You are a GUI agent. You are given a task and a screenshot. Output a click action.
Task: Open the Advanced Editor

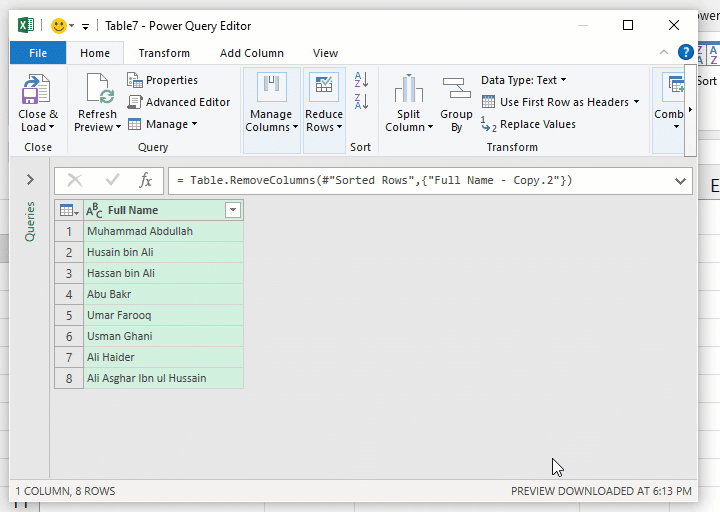pyautogui.click(x=179, y=102)
